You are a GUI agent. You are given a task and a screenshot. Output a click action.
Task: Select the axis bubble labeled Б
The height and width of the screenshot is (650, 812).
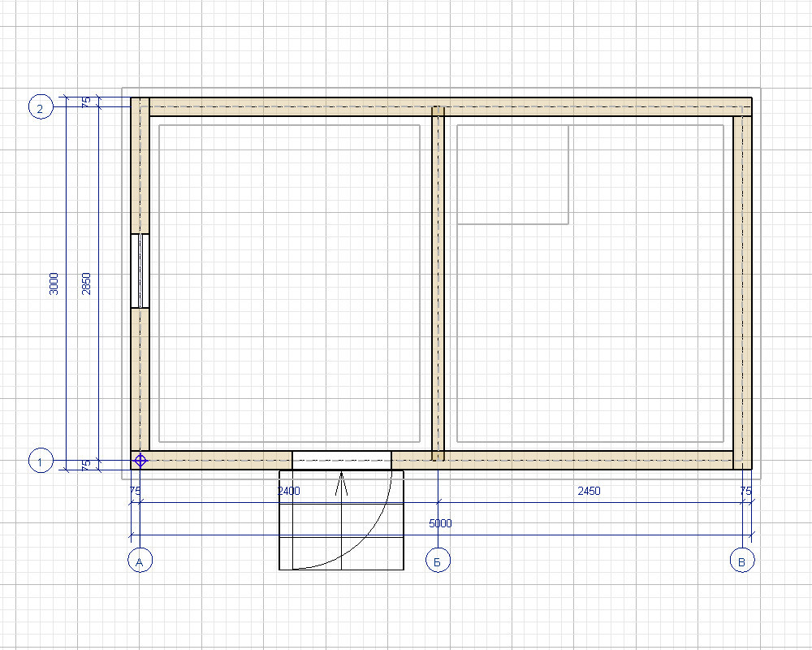(438, 561)
